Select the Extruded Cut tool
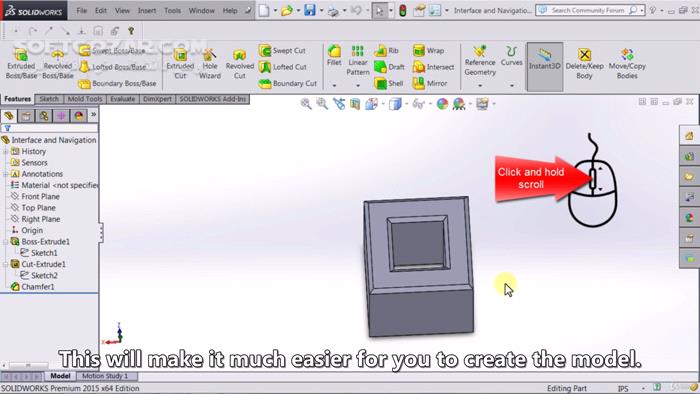This screenshot has width=700, height=394. (x=180, y=64)
